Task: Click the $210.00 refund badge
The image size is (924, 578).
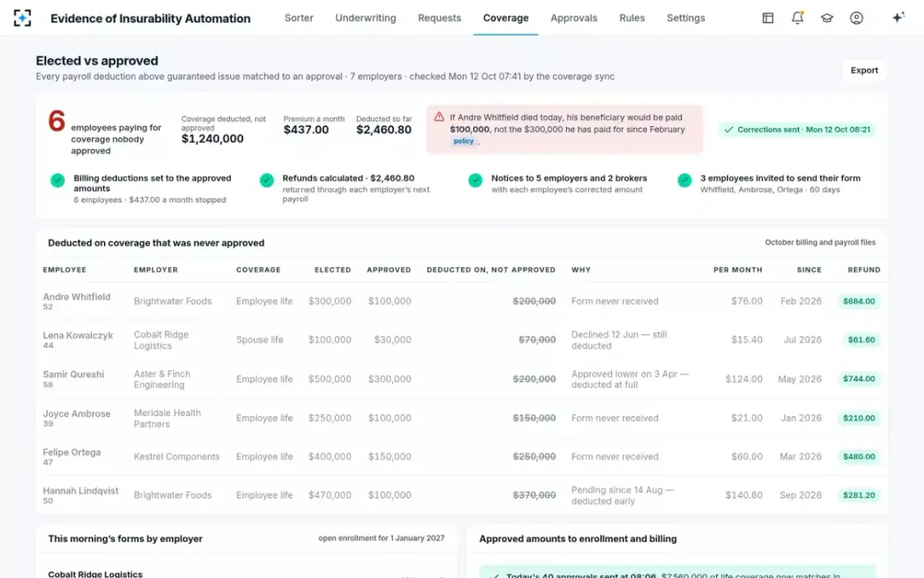Action: click(859, 418)
